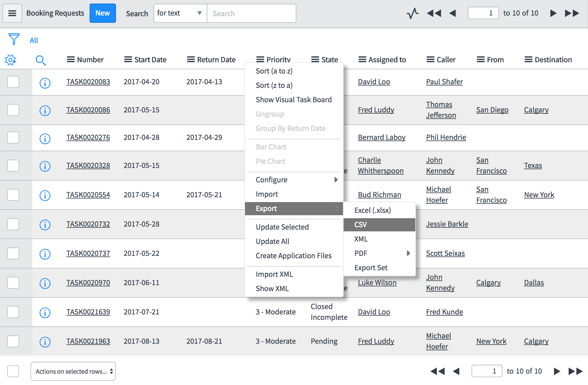Image resolution: width=588 pixels, height=385 pixels.
Task: Open Number column menu icon
Action: 71,59
